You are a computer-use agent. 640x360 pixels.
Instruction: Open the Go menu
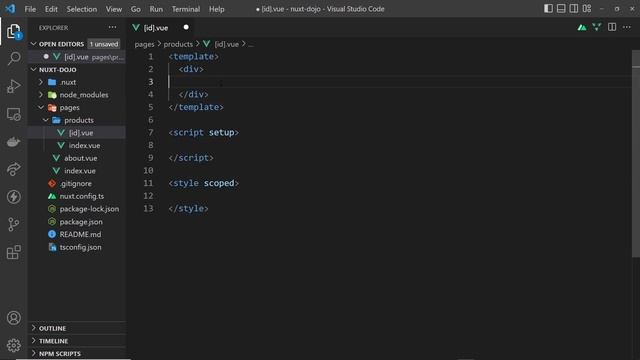click(x=136, y=9)
